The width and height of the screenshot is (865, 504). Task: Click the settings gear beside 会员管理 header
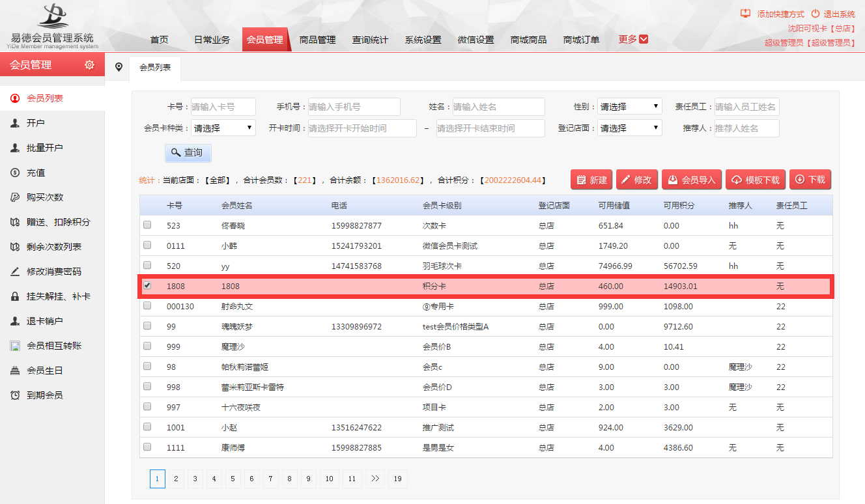tap(90, 65)
